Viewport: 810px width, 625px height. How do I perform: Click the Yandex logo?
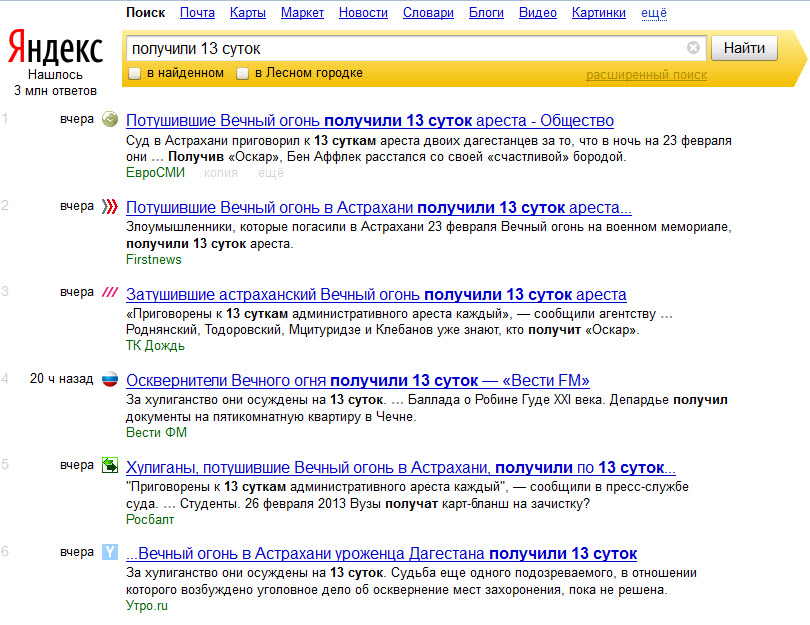55,48
